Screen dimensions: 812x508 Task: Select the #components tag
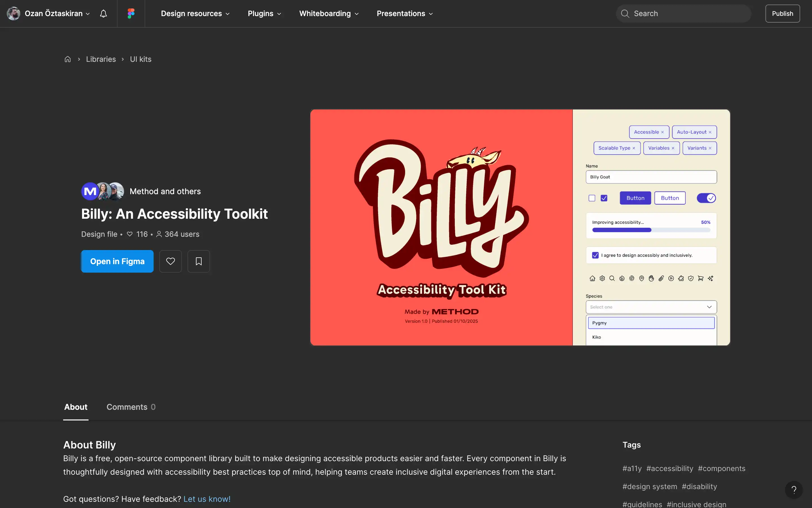(x=722, y=468)
